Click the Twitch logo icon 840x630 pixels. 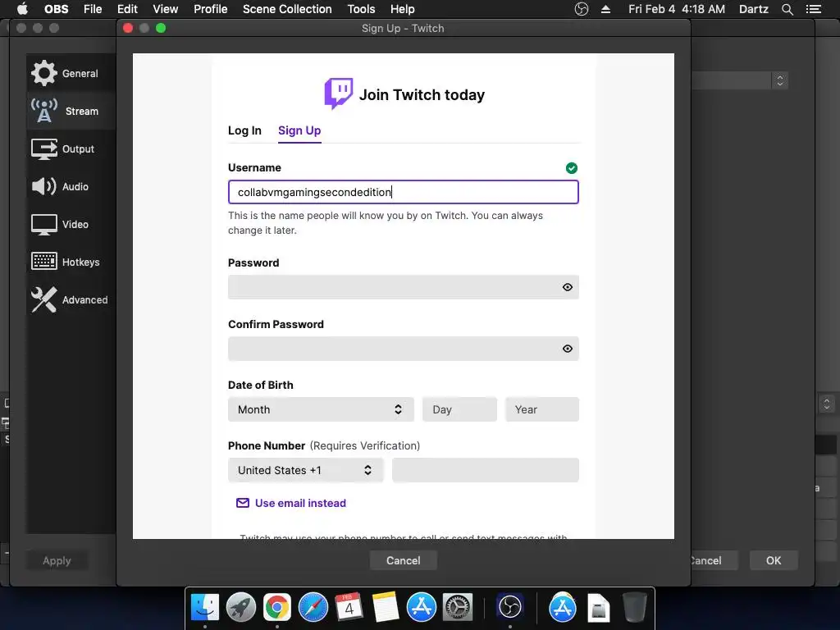[x=339, y=94]
